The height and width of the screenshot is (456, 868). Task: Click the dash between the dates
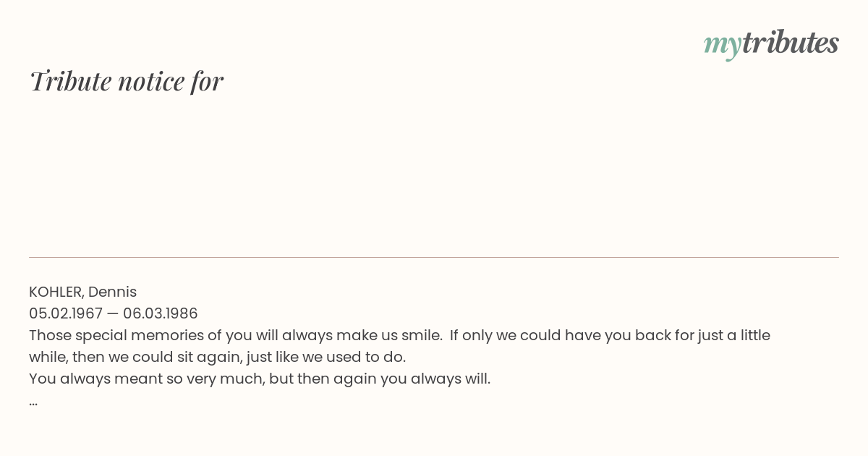pos(113,314)
